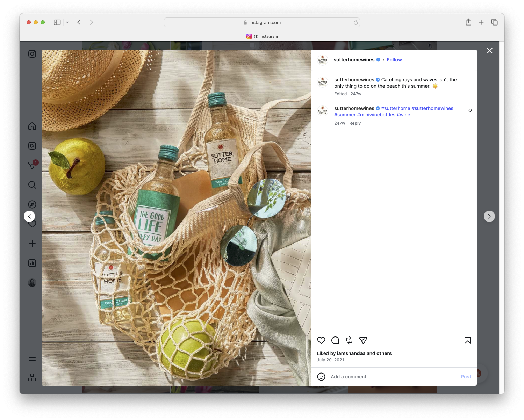This screenshot has height=420, width=524.
Task: Go forward in Safari
Action: pos(91,22)
